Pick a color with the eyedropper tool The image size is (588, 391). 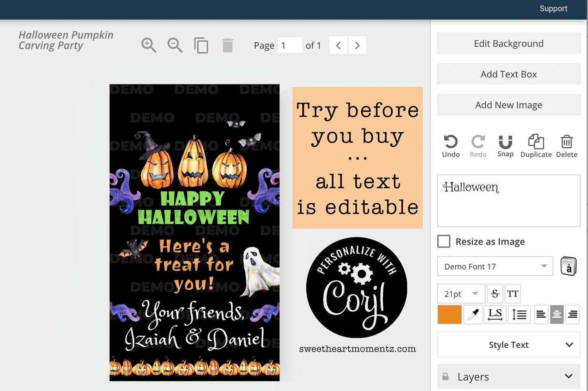[x=473, y=315]
